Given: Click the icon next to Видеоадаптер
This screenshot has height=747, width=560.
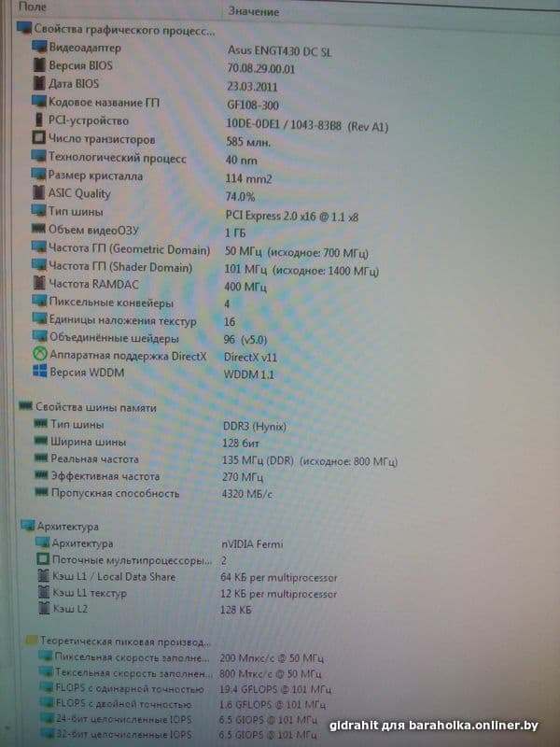Looking at the screenshot, I should click(x=39, y=47).
